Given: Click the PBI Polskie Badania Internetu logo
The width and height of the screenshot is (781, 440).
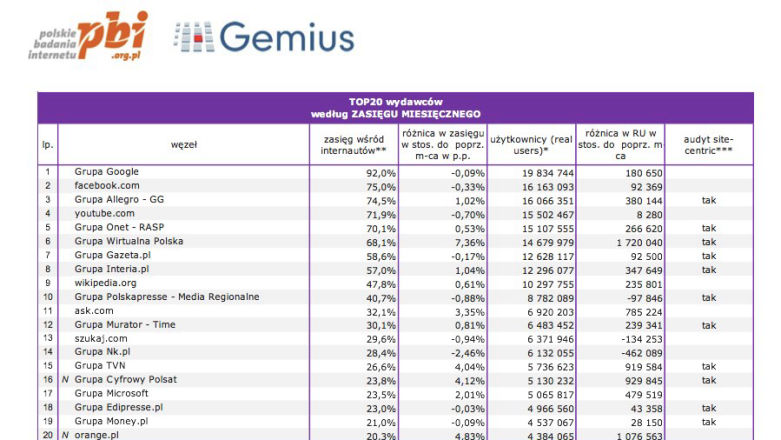Looking at the screenshot, I should [87, 37].
